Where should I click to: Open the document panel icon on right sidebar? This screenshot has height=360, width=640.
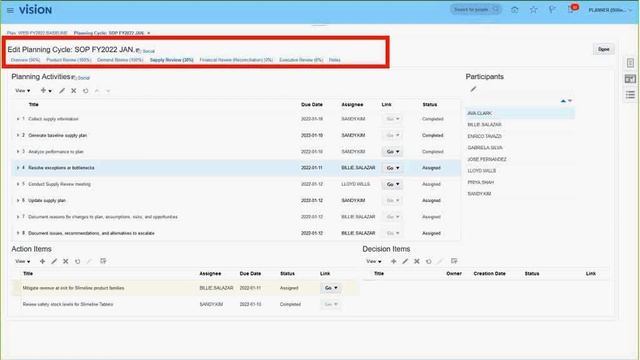[630, 63]
